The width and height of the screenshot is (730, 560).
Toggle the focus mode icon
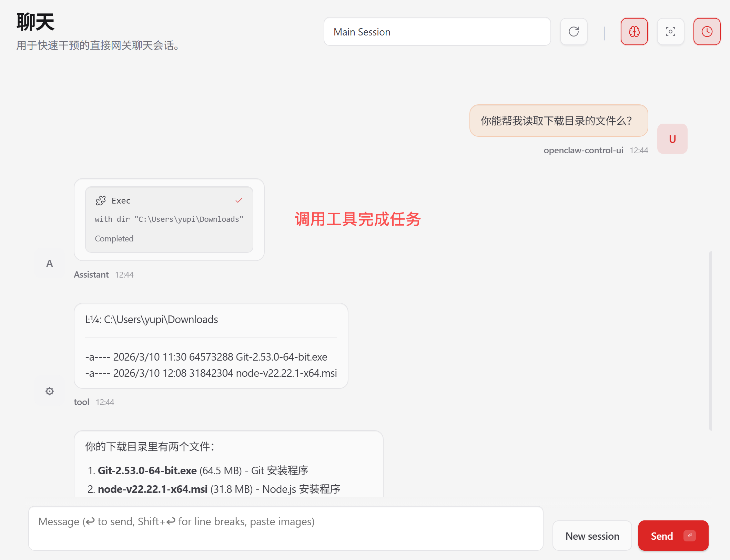click(x=670, y=32)
